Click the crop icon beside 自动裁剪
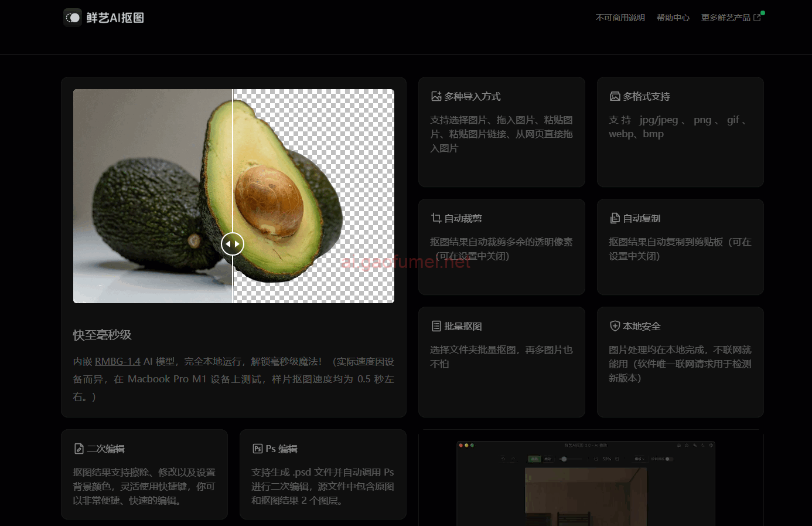 click(x=436, y=218)
